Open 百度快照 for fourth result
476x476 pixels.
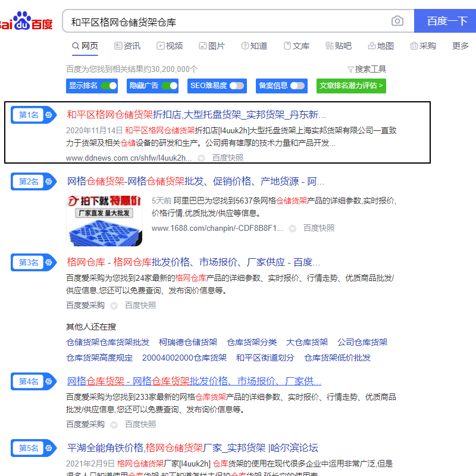(140, 424)
